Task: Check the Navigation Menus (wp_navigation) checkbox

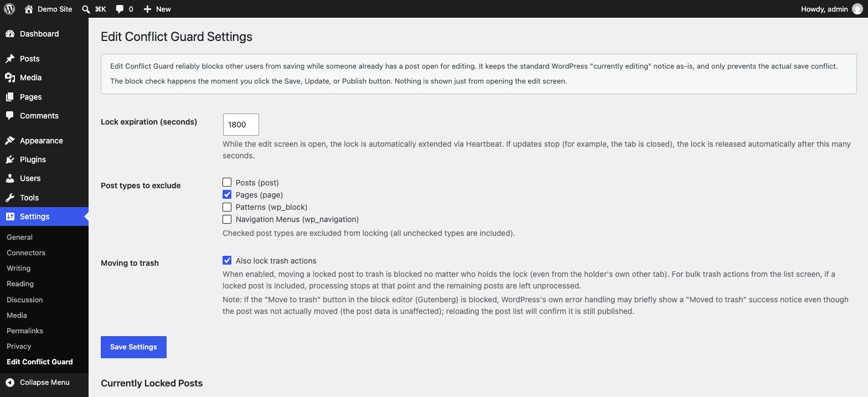Action: tap(227, 219)
